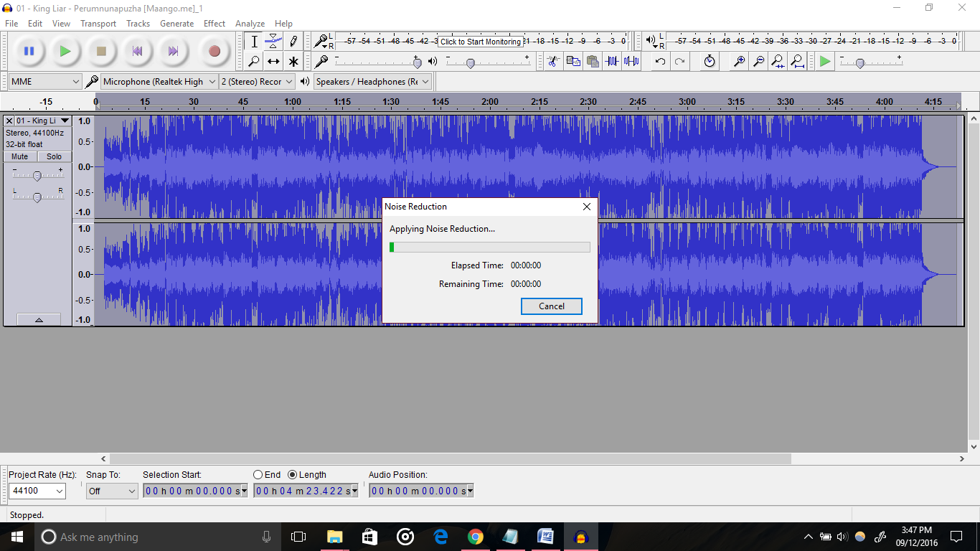Image resolution: width=980 pixels, height=551 pixels.
Task: Click the Fit Project zoom icon
Action: (x=797, y=62)
